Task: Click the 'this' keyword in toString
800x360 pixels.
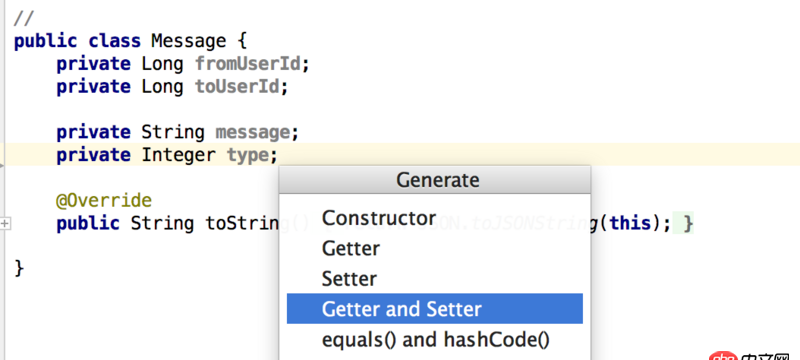Action: pyautogui.click(x=631, y=223)
